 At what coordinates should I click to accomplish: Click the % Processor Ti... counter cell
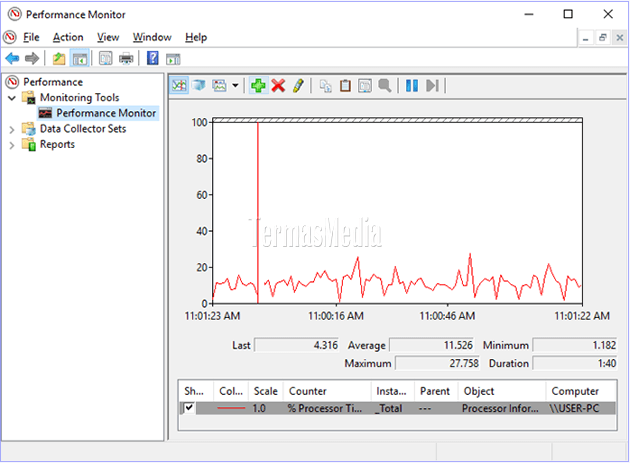[x=325, y=408]
